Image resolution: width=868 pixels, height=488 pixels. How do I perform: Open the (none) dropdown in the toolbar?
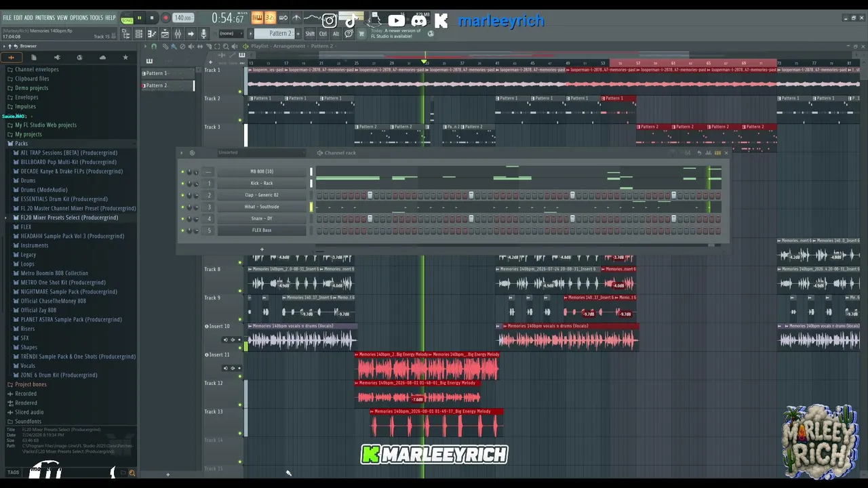click(x=233, y=34)
